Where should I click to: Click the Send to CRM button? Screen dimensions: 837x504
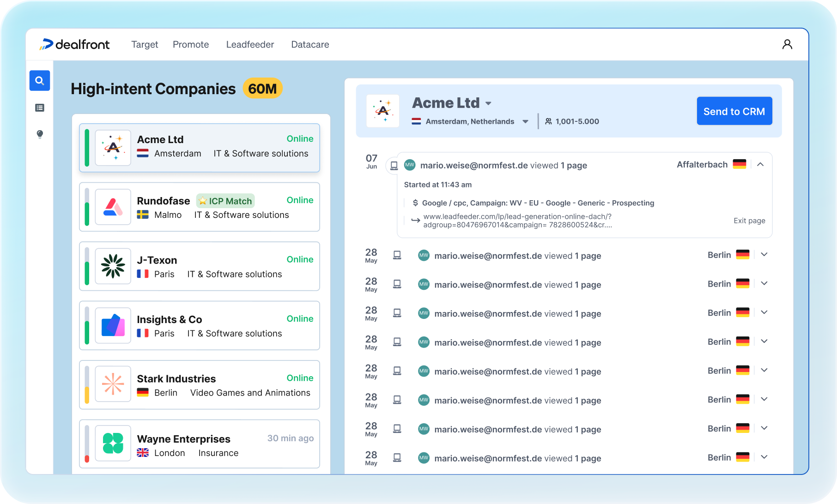[734, 111]
